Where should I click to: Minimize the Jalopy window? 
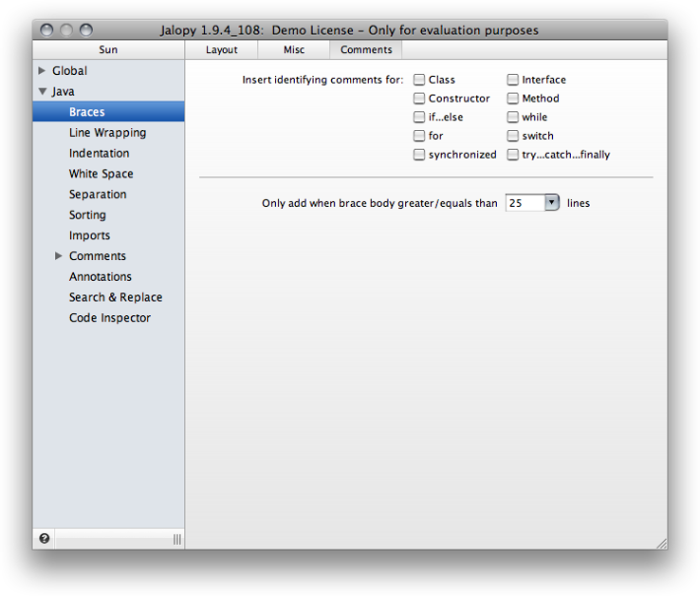click(x=66, y=30)
